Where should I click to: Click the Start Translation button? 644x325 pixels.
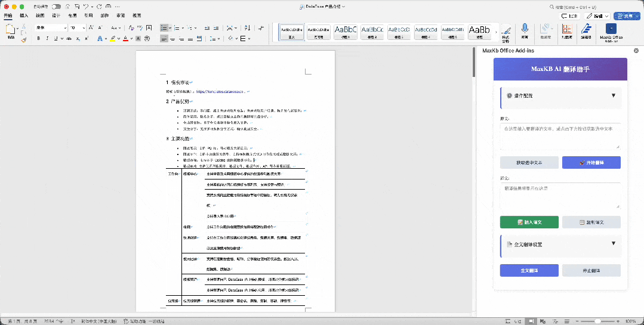coord(591,162)
